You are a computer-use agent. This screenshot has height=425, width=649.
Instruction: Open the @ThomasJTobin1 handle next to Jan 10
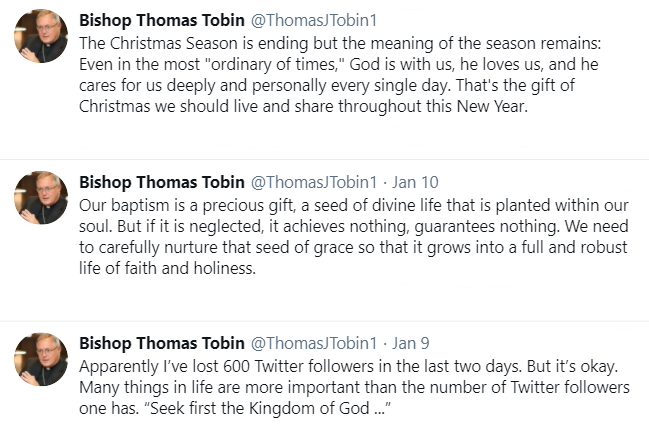pos(314,182)
